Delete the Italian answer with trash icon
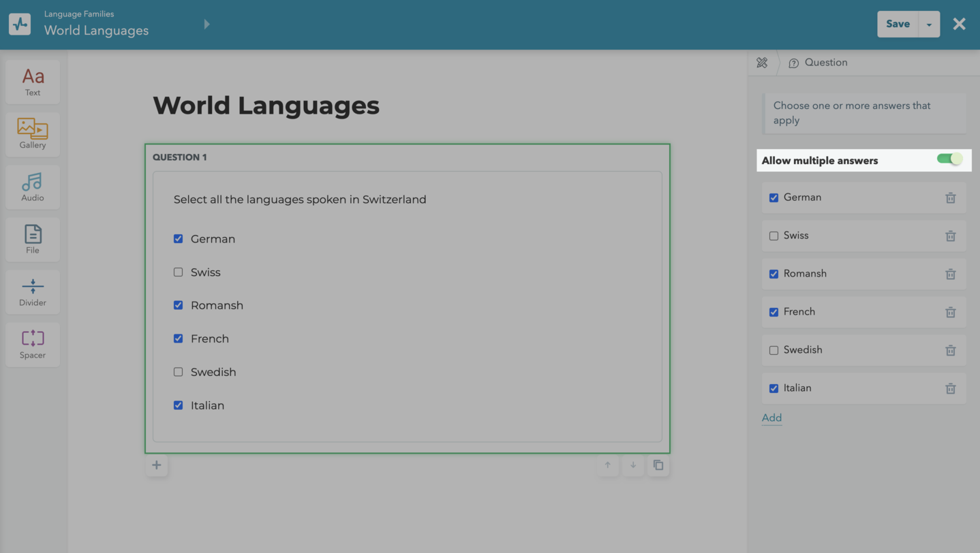The image size is (980, 553). (x=950, y=388)
